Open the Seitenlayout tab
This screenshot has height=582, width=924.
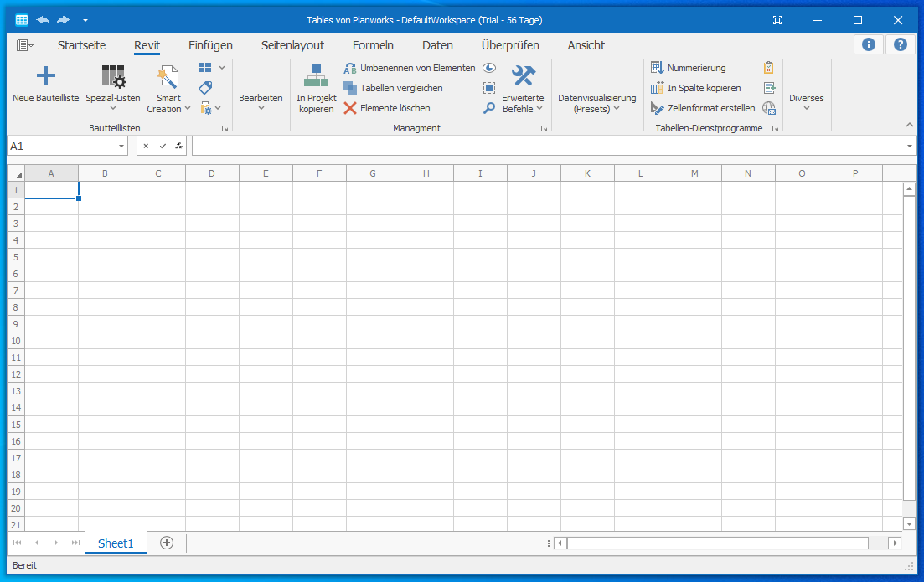[292, 45]
